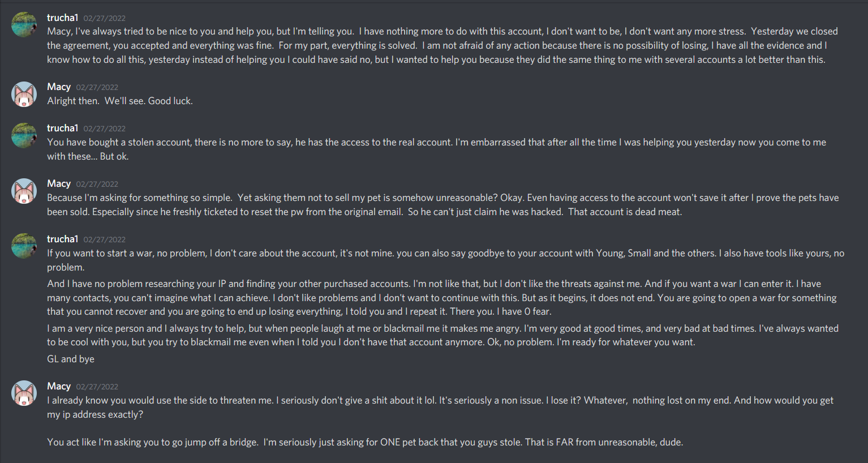Click message starting 'You have bought a stolen account'
Image resolution: width=868 pixels, height=463 pixels.
coord(436,149)
